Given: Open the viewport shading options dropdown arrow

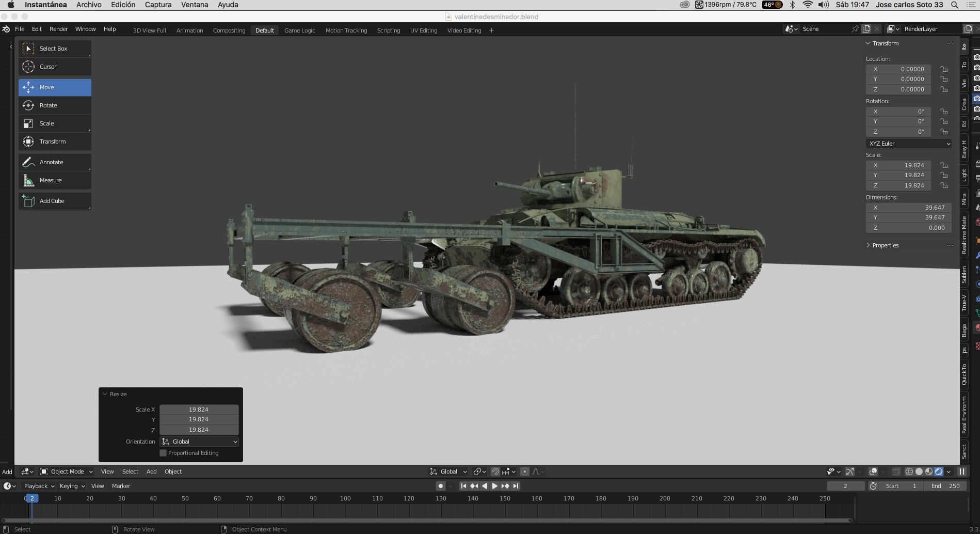Looking at the screenshot, I should 949,472.
